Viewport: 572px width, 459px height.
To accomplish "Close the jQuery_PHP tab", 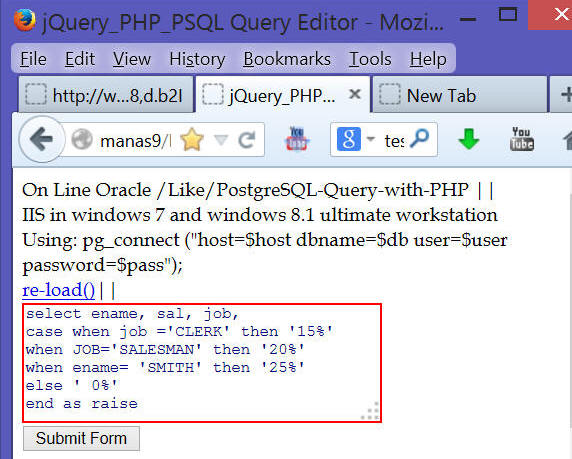I will coord(355,94).
